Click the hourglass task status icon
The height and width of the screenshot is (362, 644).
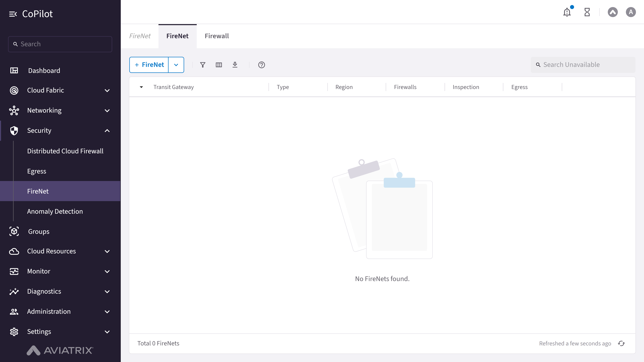click(x=587, y=12)
